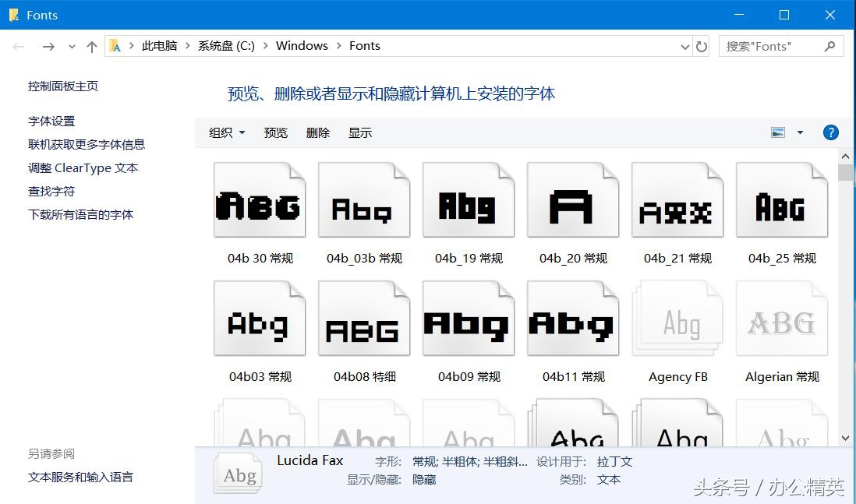Click the folder icon in the address bar
The height and width of the screenshot is (504, 856).
coord(114,46)
